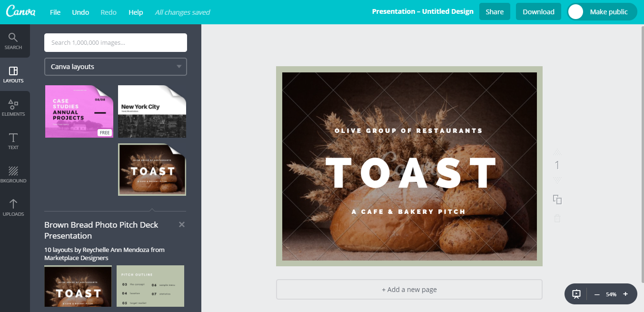Add a new page to the design

(x=409, y=290)
